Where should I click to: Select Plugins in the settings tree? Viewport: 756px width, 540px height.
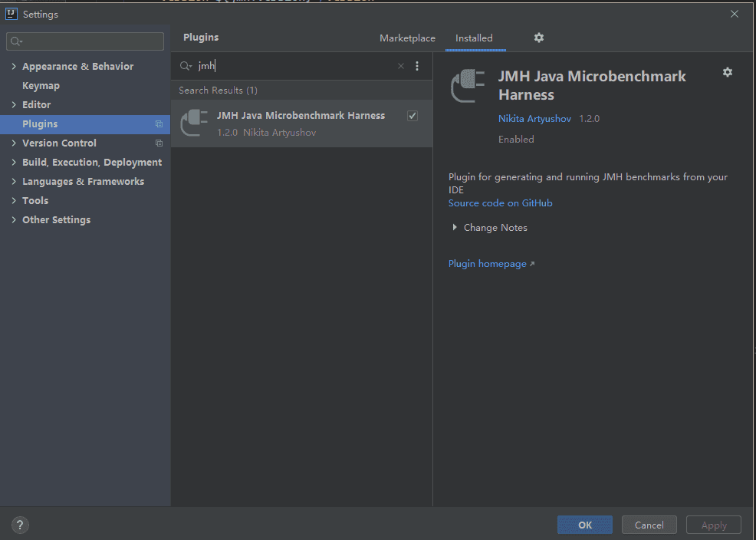85,124
